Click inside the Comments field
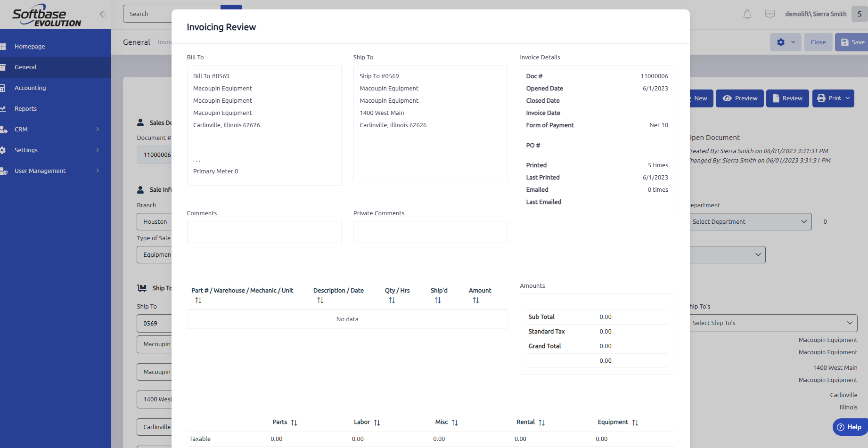This screenshot has height=448, width=868. 264,232
